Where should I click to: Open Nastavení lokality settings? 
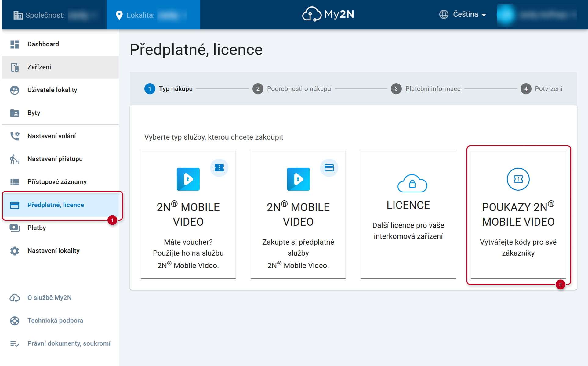point(60,251)
